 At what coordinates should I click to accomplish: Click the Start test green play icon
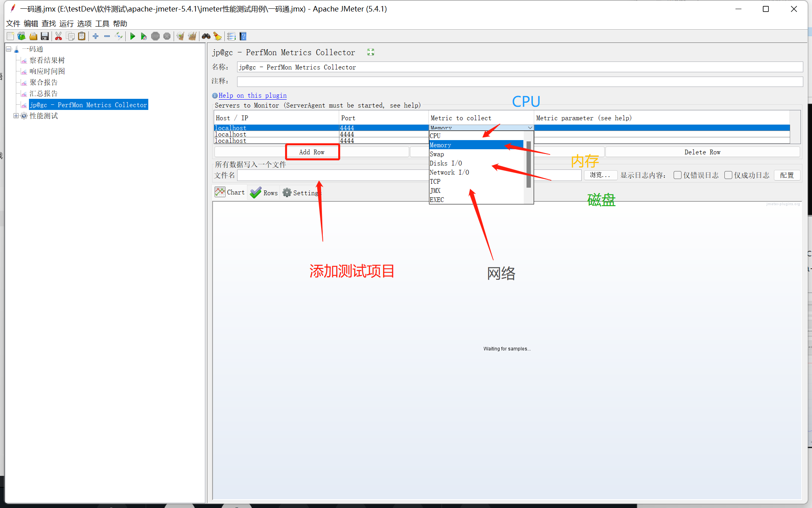tap(132, 37)
